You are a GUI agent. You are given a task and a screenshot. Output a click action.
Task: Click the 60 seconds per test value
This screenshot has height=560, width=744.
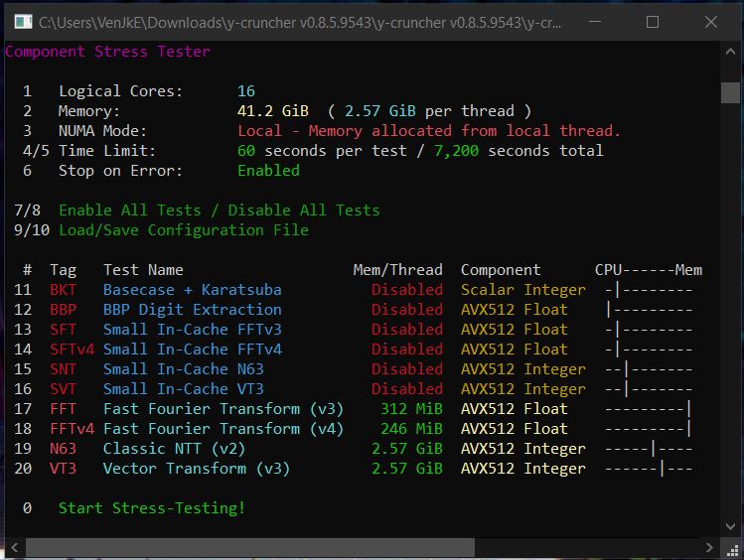click(247, 151)
